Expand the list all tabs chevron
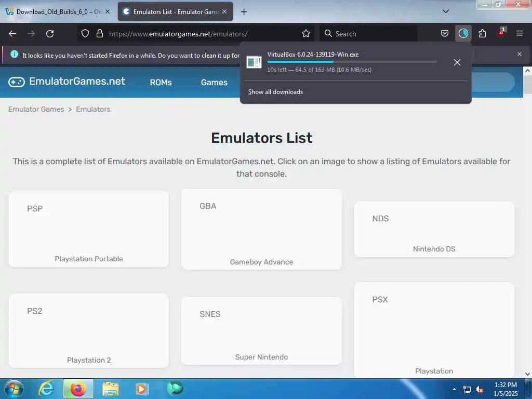This screenshot has height=399, width=532. click(x=445, y=11)
